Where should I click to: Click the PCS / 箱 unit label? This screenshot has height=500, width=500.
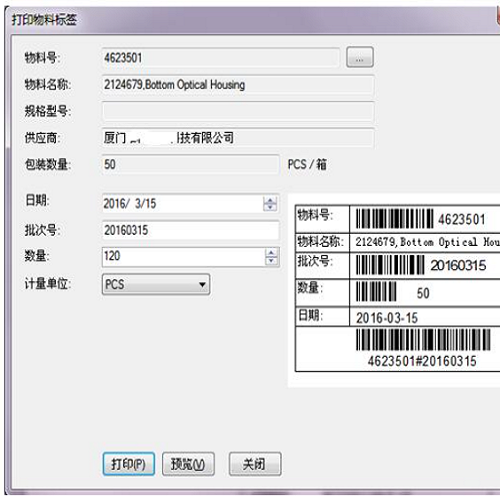[307, 164]
